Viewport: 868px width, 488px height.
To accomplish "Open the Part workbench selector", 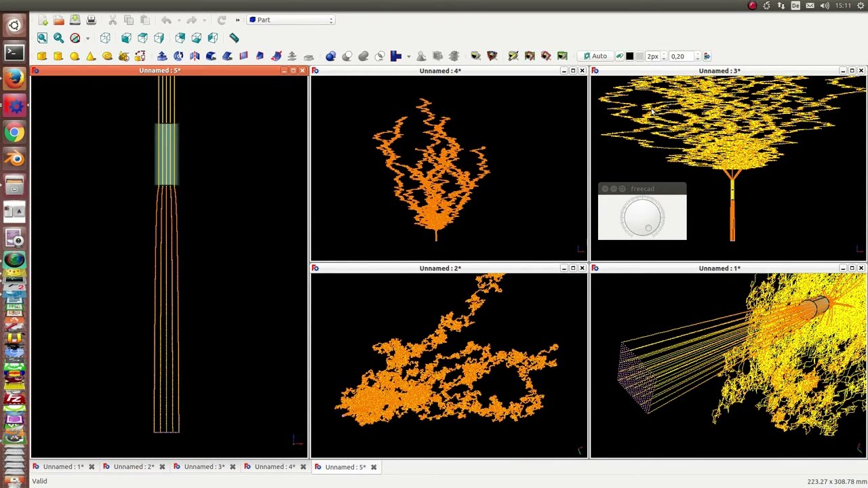I will pos(291,20).
